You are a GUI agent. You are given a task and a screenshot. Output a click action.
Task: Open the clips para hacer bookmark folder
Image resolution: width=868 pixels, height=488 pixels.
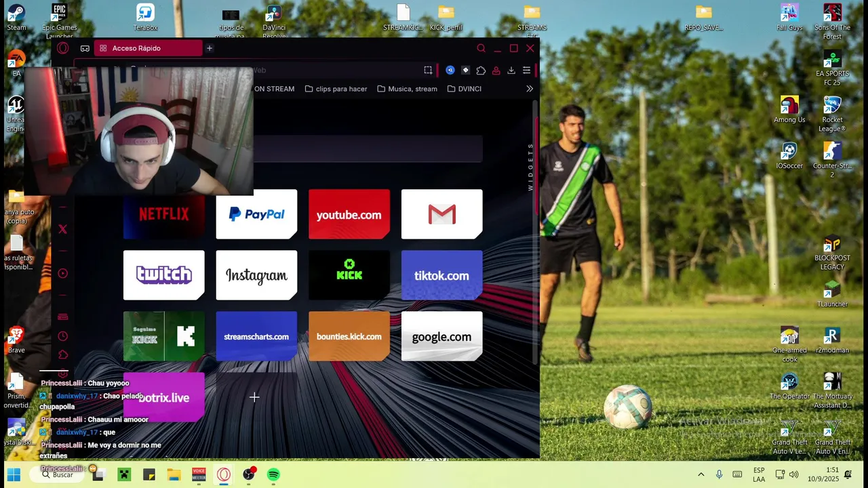[336, 89]
